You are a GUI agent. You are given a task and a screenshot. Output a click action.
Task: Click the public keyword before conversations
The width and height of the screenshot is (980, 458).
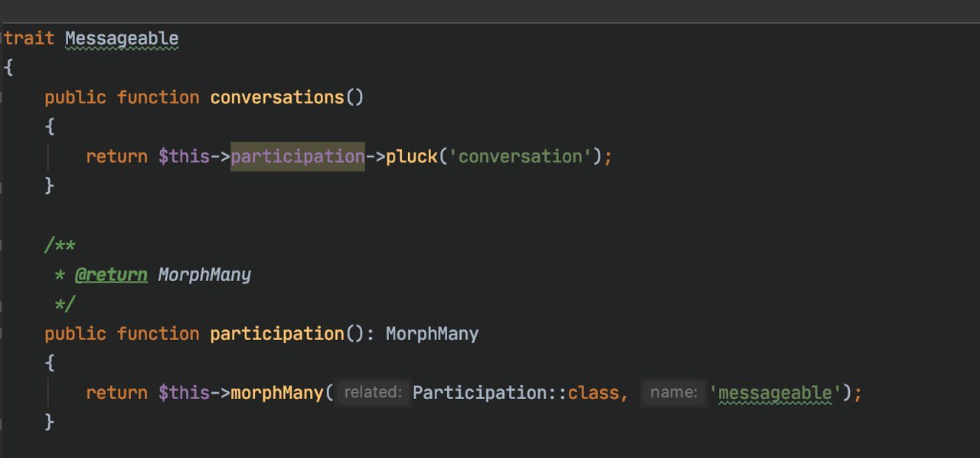pyautogui.click(x=75, y=97)
